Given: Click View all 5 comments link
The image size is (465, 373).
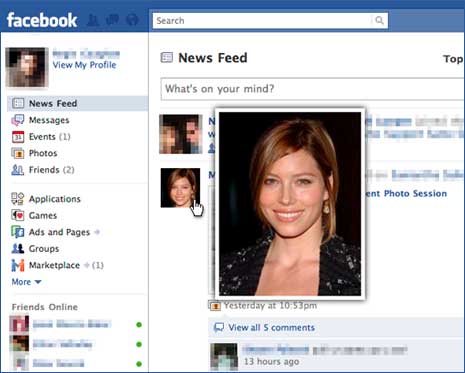Looking at the screenshot, I should [x=271, y=328].
